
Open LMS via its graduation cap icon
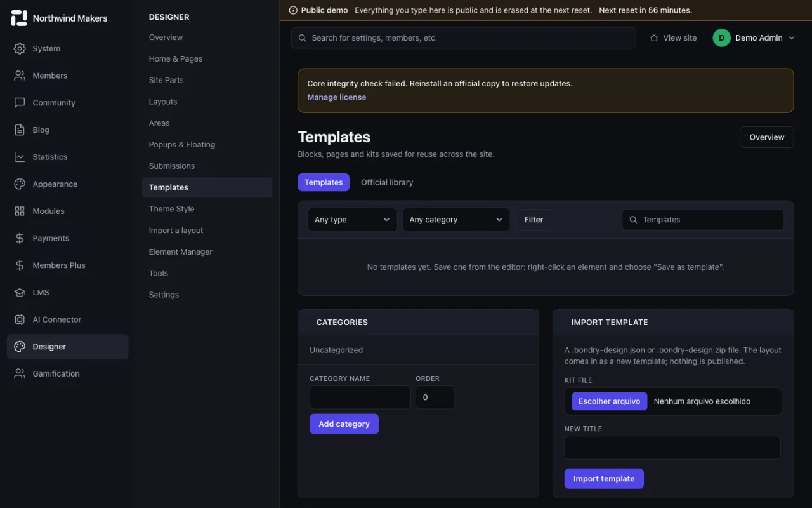click(x=20, y=292)
